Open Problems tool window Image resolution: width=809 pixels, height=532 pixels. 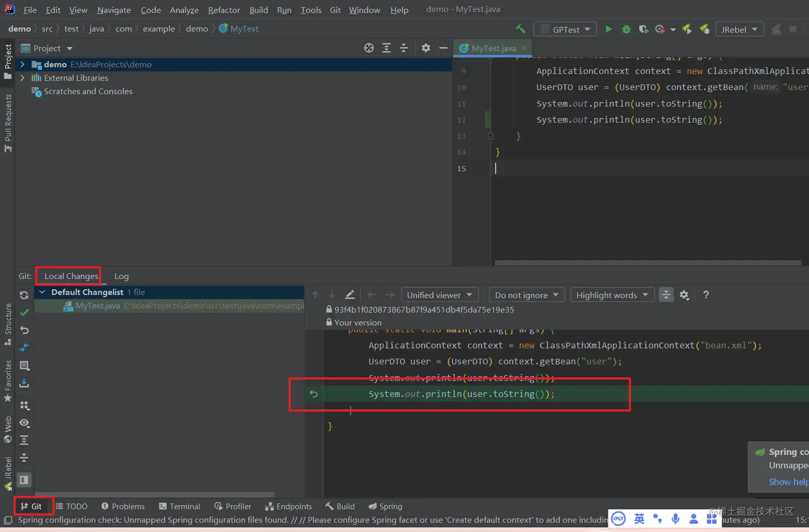[x=123, y=506]
